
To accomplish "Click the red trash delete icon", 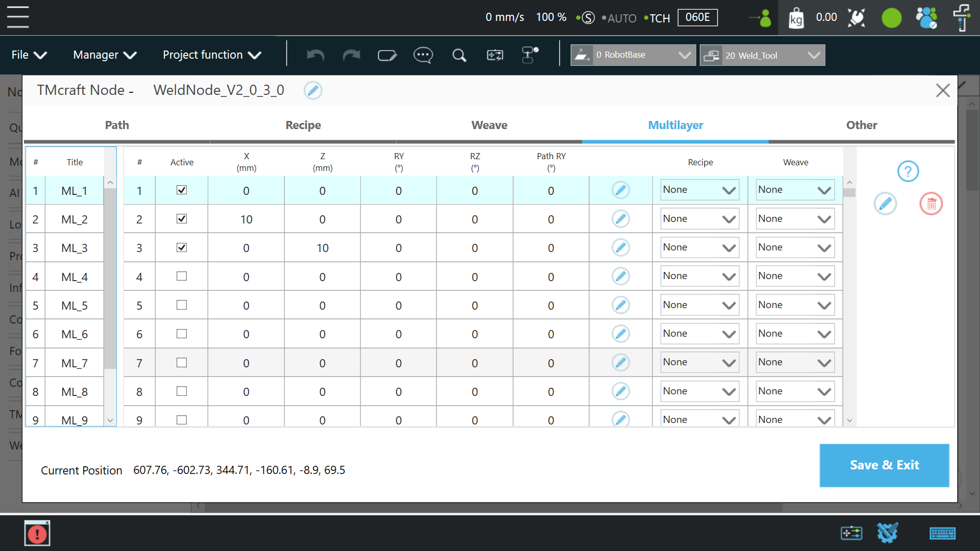I will coord(931,204).
